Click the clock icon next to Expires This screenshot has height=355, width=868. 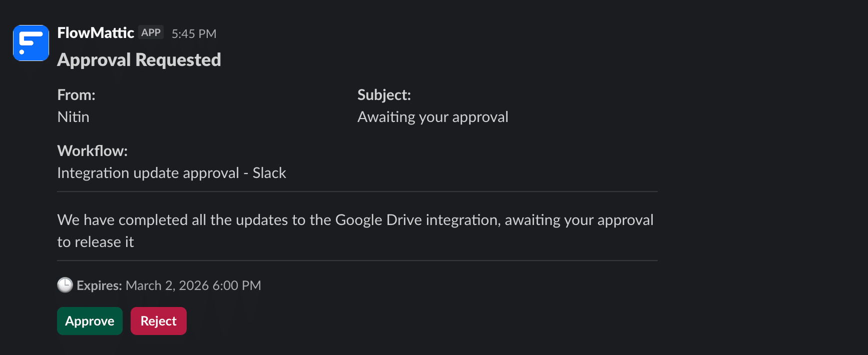[64, 285]
